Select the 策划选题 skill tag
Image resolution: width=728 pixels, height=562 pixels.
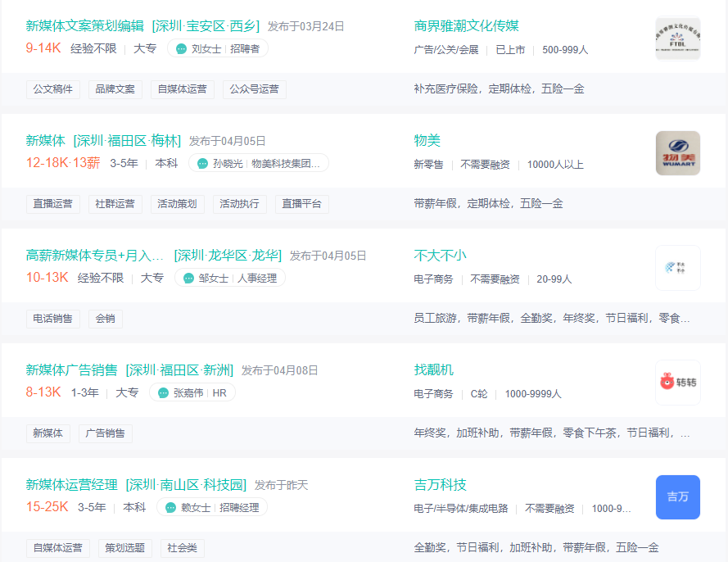point(124,548)
